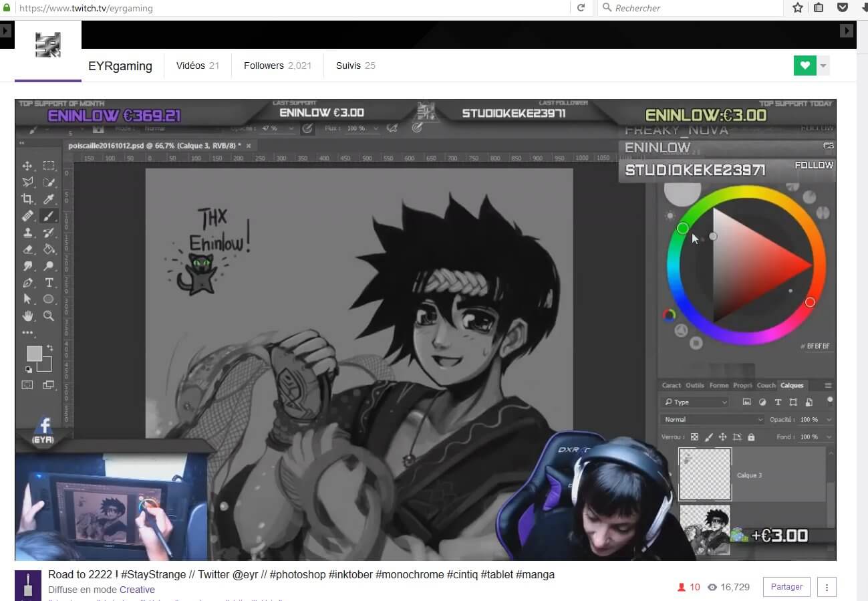Viewport: 868px width, 601px height.
Task: Filter layers by adjustment layer icon
Action: point(762,402)
